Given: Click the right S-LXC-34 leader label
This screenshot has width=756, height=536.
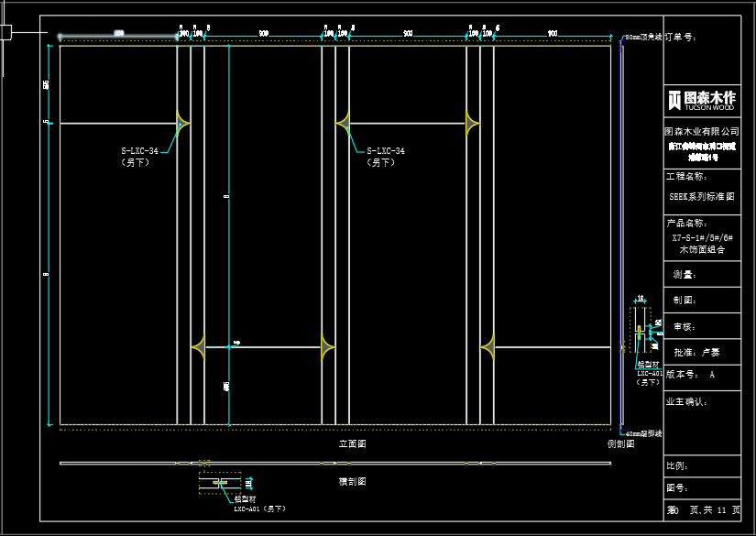Looking at the screenshot, I should (x=385, y=151).
